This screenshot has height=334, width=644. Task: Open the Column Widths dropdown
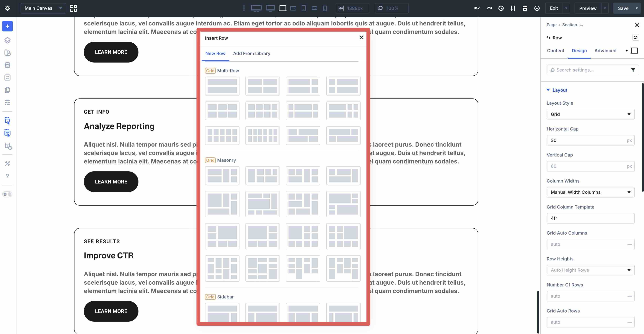(590, 192)
